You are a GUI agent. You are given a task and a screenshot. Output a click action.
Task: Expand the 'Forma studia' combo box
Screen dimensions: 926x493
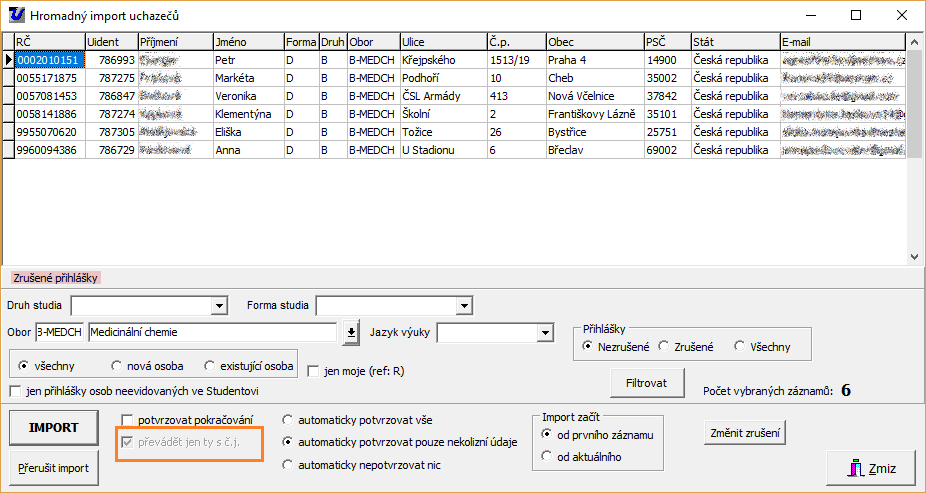(x=463, y=306)
